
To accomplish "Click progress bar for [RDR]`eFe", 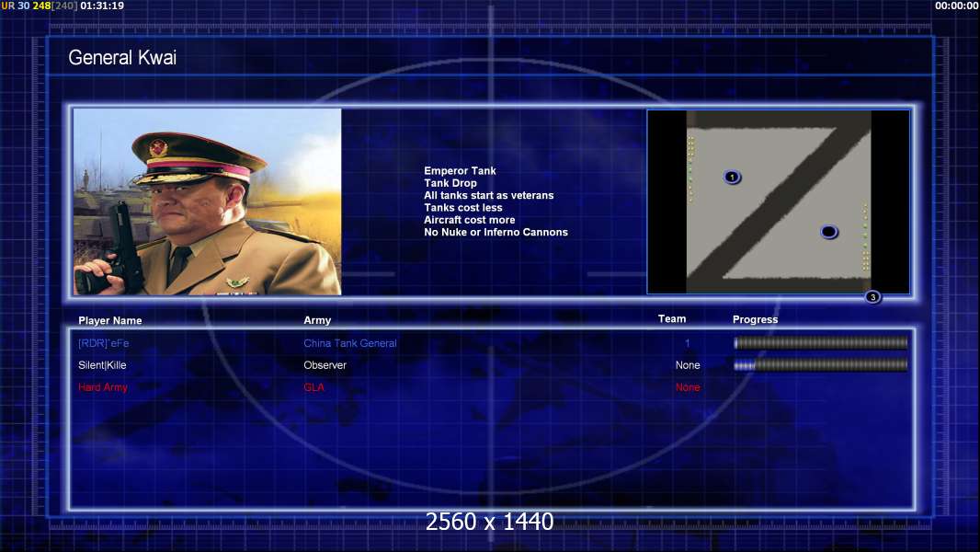I will pyautogui.click(x=821, y=342).
